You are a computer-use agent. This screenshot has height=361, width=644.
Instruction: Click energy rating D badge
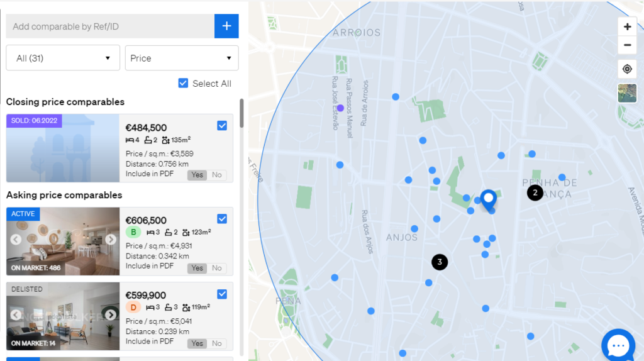click(x=133, y=307)
